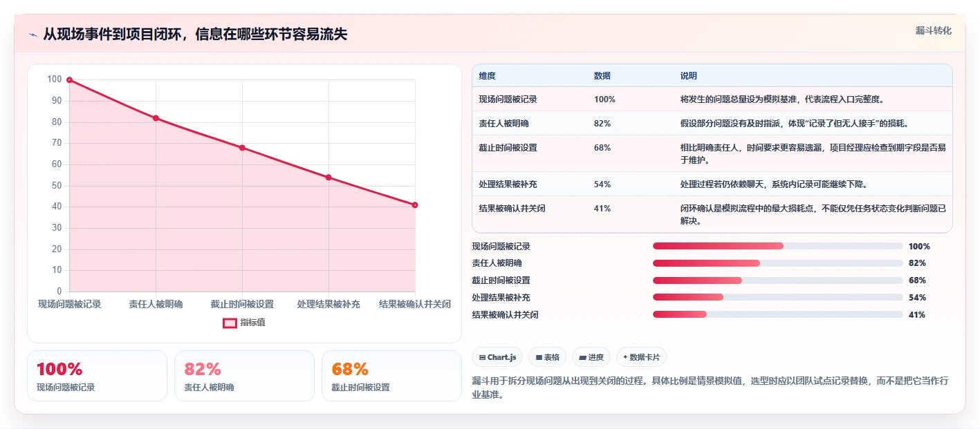This screenshot has width=980, height=429.
Task: Click the 维度 column header
Action: click(x=487, y=76)
